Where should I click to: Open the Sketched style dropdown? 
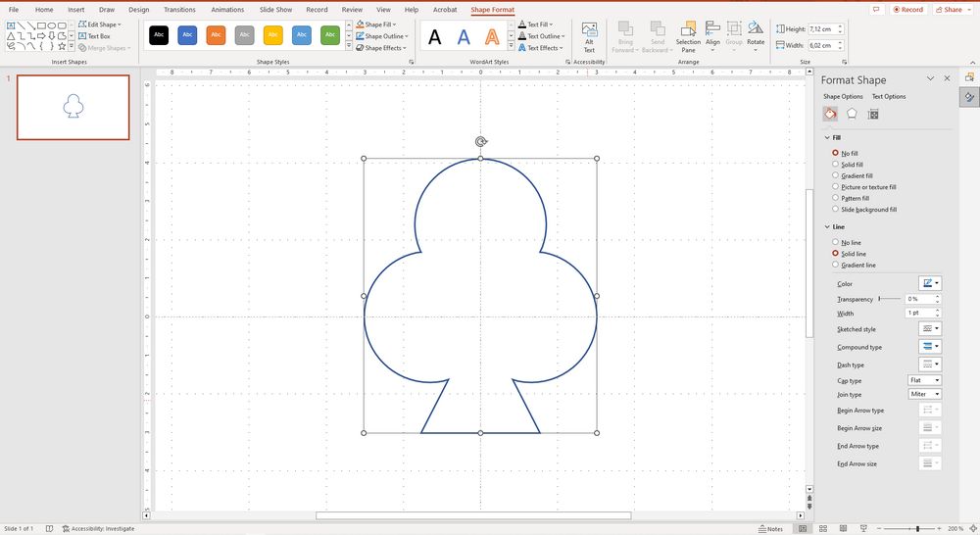(x=929, y=329)
